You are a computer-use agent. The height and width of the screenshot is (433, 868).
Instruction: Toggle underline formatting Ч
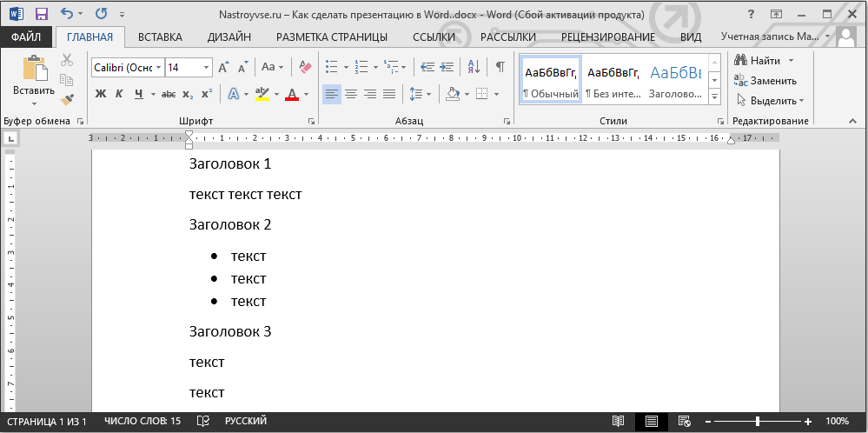click(138, 95)
